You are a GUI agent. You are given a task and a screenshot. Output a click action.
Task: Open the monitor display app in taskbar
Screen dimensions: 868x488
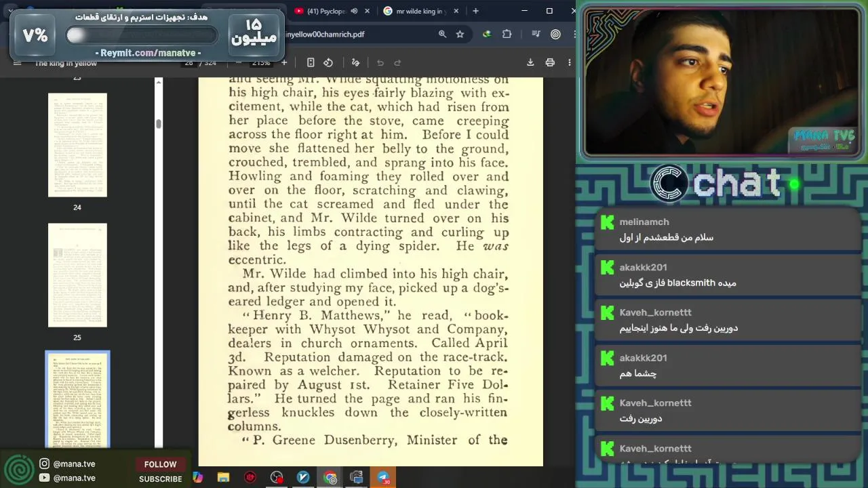coord(356,478)
